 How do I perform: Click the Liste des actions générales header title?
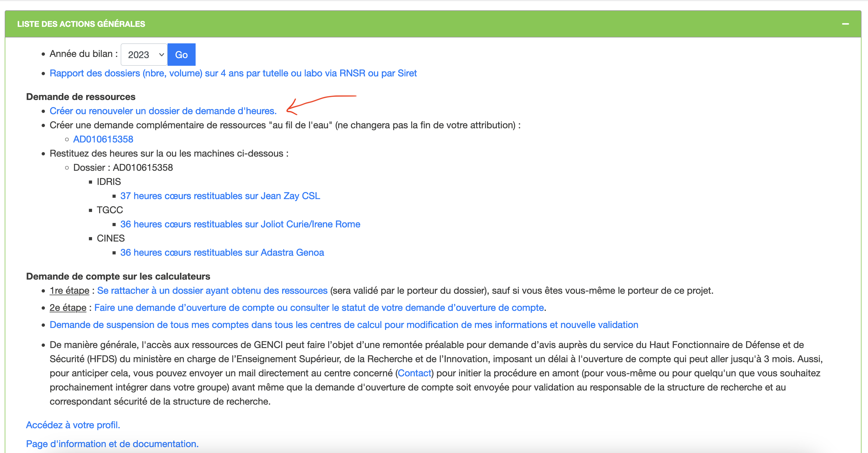(x=81, y=24)
